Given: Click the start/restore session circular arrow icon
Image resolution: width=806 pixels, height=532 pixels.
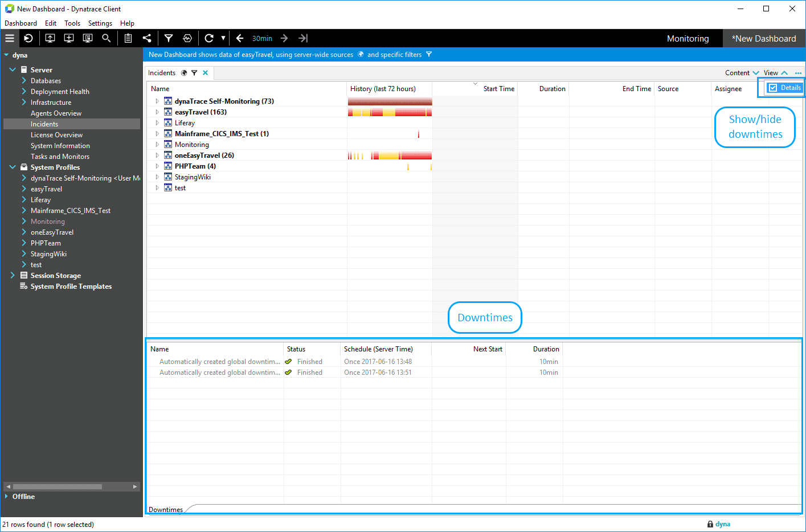Looking at the screenshot, I should click(28, 38).
